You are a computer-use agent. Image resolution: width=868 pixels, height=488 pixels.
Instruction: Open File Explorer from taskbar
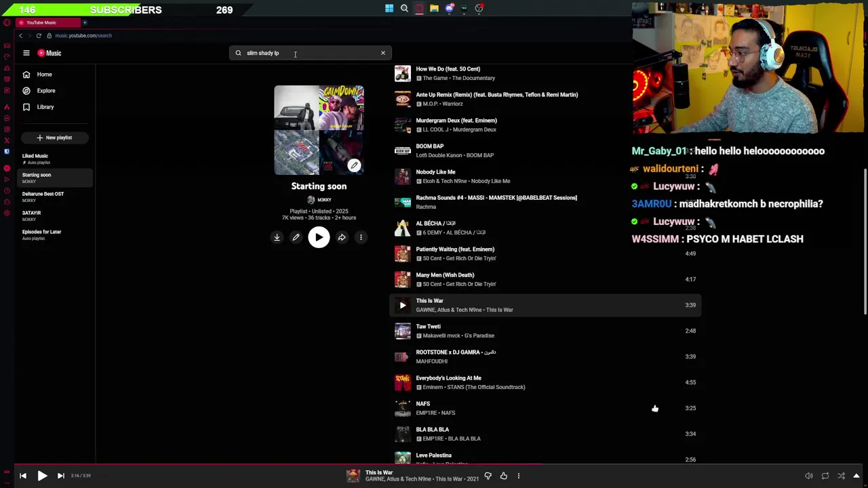pos(434,9)
